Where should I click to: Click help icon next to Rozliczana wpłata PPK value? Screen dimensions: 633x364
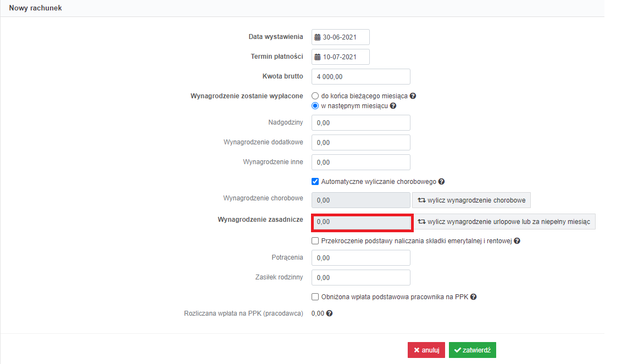330,313
